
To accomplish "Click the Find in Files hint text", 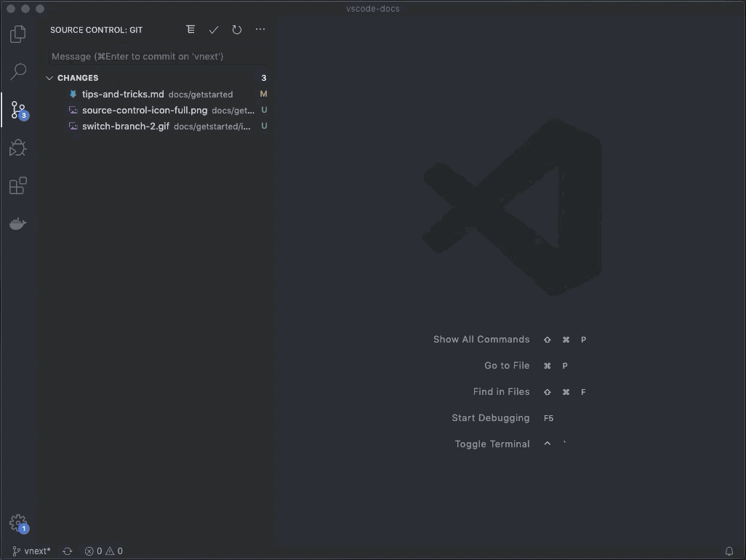I will pos(501,391).
